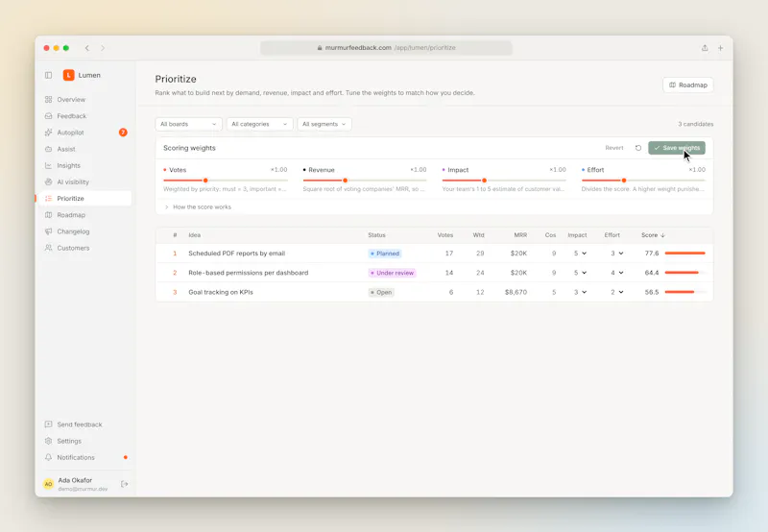This screenshot has height=532, width=768.
Task: Open Impact dropdown for Scheduled PDF reports
Action: coord(580,254)
